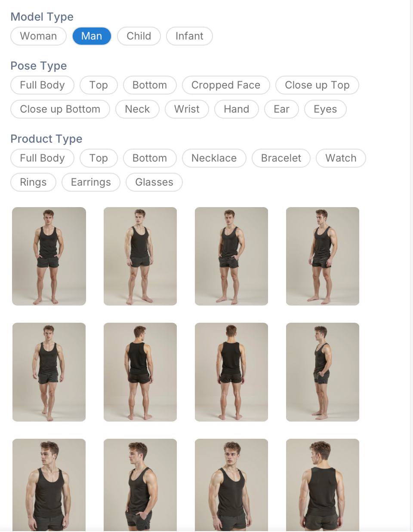Filter products by Necklace
This screenshot has width=413, height=532.
pyautogui.click(x=214, y=158)
